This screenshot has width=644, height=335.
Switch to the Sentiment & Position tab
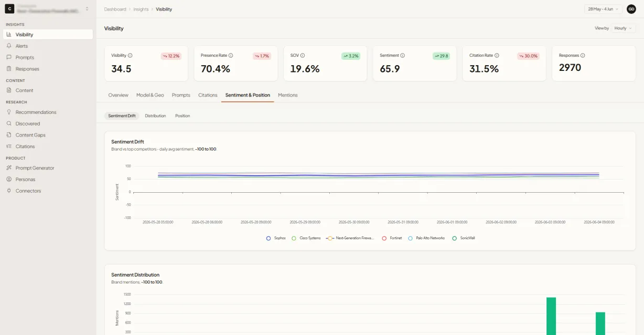[248, 95]
